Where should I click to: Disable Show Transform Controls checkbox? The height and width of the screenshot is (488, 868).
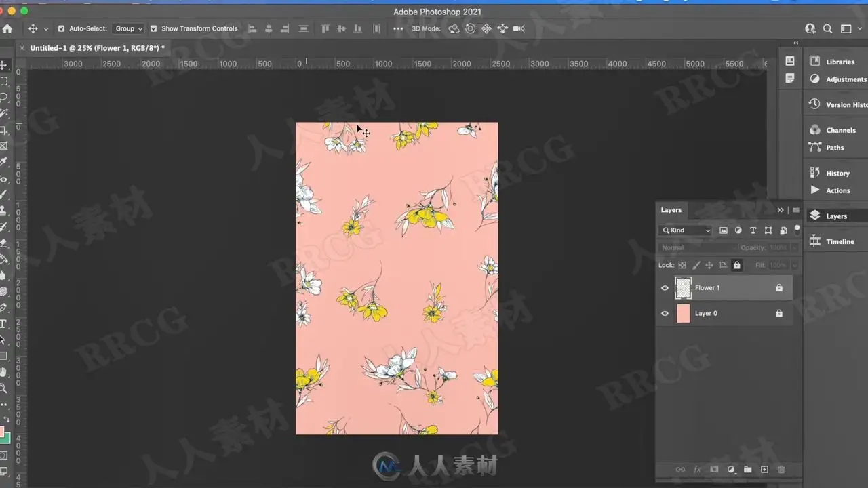coord(154,28)
